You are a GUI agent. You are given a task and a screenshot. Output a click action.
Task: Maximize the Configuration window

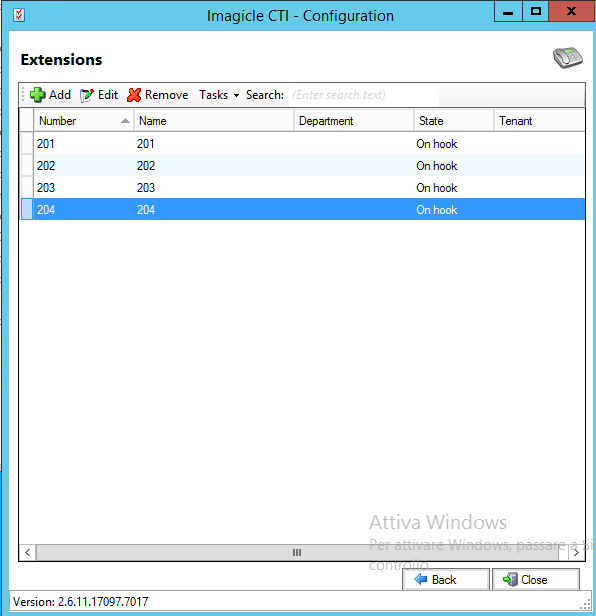click(535, 11)
